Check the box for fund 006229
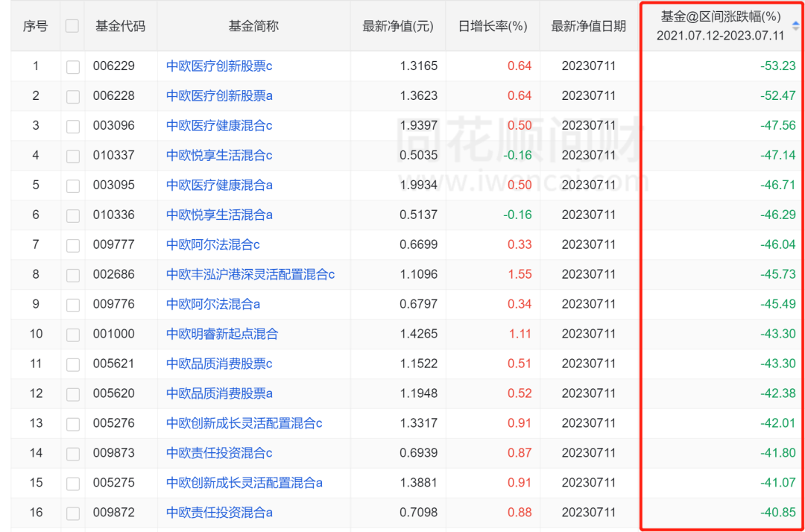Viewport: 805px width, 532px height. tap(73, 67)
